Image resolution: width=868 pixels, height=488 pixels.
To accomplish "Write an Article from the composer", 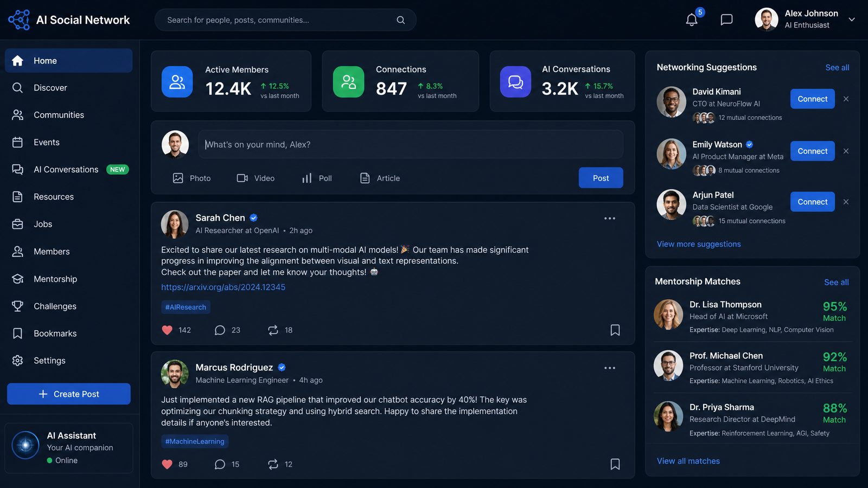I will 380,178.
